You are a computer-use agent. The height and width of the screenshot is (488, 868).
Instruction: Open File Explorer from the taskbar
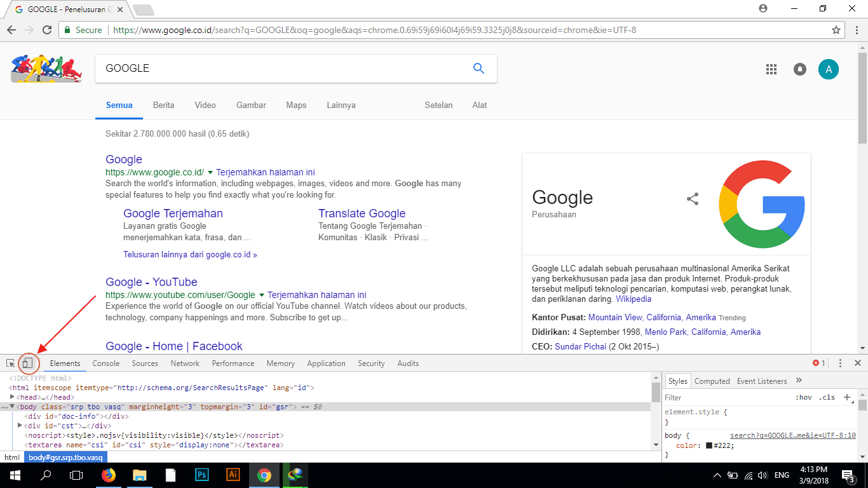pos(140,475)
